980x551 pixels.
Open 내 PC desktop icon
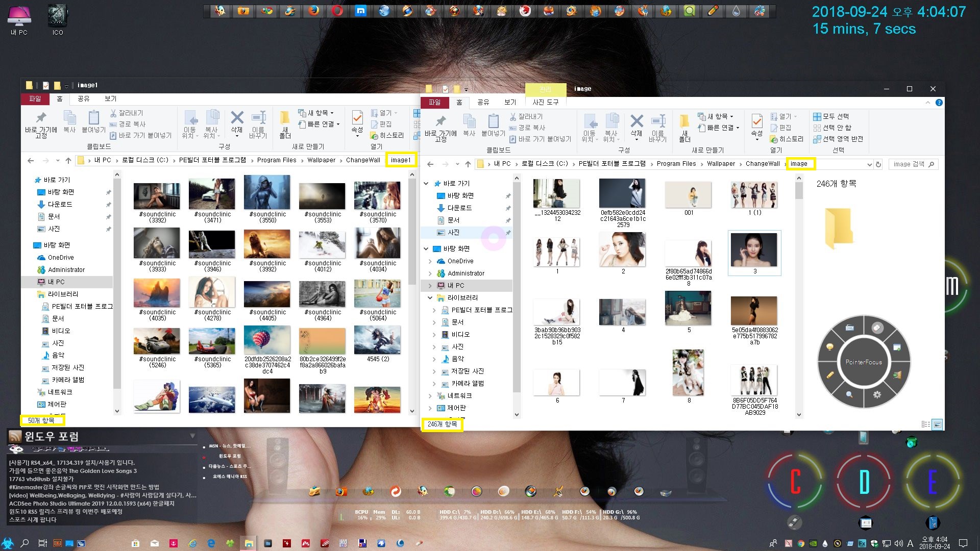click(x=19, y=21)
